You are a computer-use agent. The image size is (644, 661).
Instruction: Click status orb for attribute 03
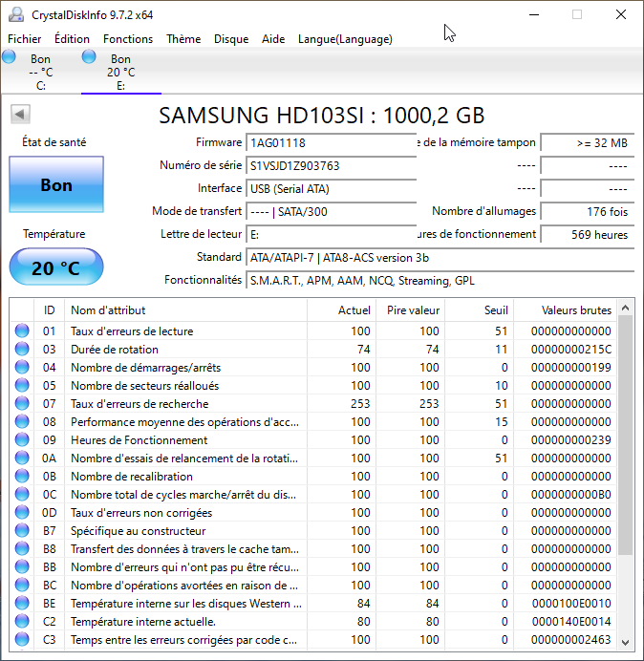(x=22, y=349)
